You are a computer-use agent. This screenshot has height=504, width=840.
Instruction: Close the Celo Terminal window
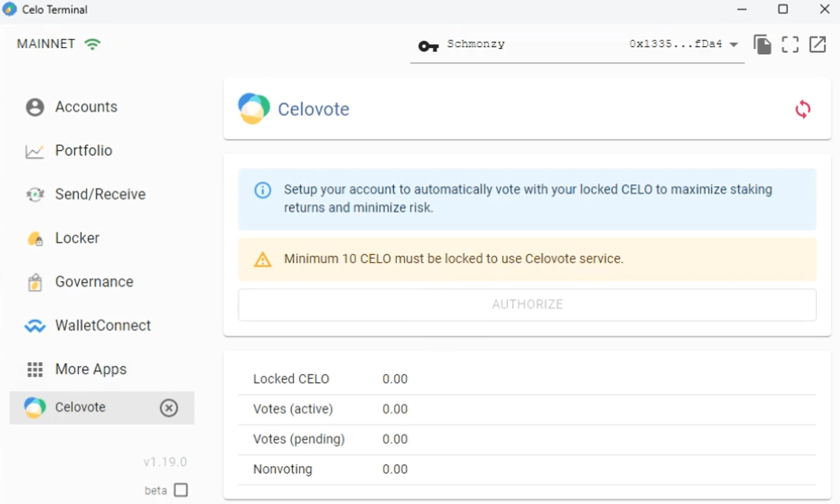pos(825,9)
